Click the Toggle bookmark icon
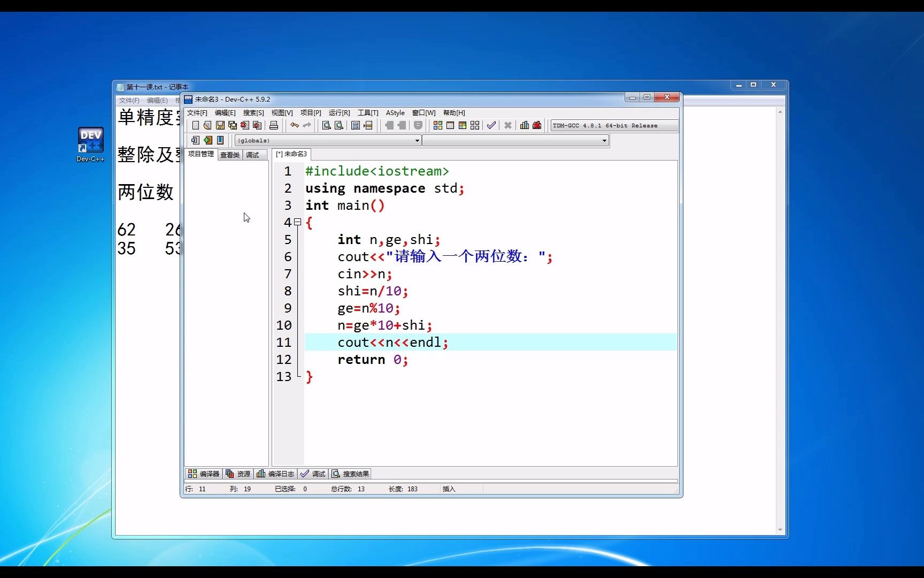 point(207,140)
